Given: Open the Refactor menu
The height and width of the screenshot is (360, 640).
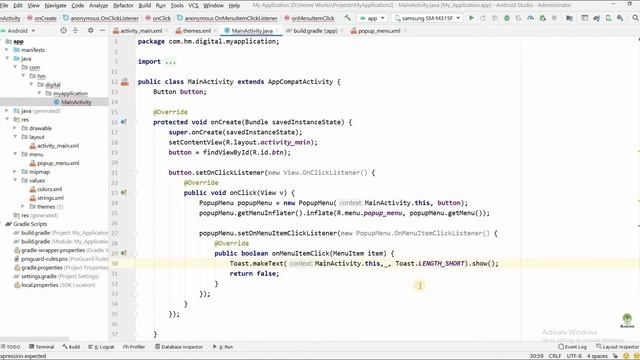Looking at the screenshot, I should coord(123,5).
